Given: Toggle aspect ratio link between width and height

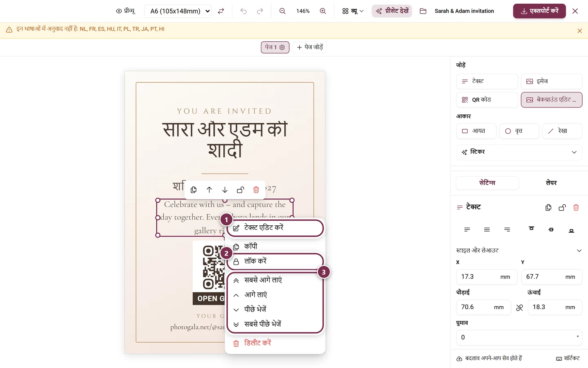Looking at the screenshot, I should tap(519, 307).
